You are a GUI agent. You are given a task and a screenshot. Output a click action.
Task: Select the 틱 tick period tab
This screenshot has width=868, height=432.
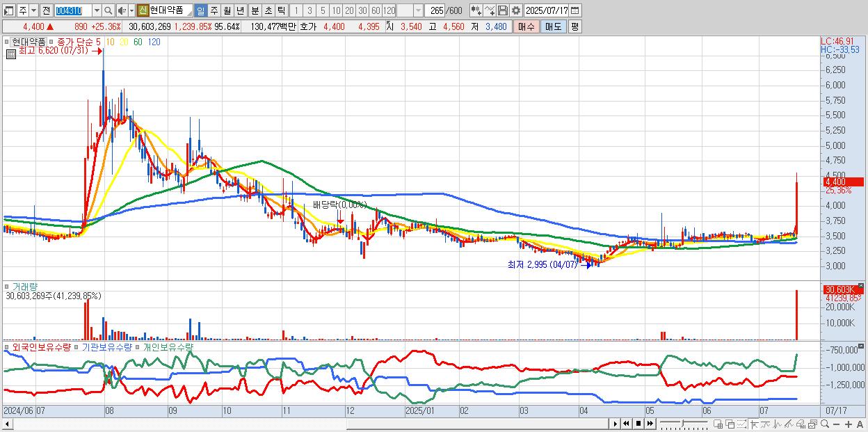click(281, 10)
